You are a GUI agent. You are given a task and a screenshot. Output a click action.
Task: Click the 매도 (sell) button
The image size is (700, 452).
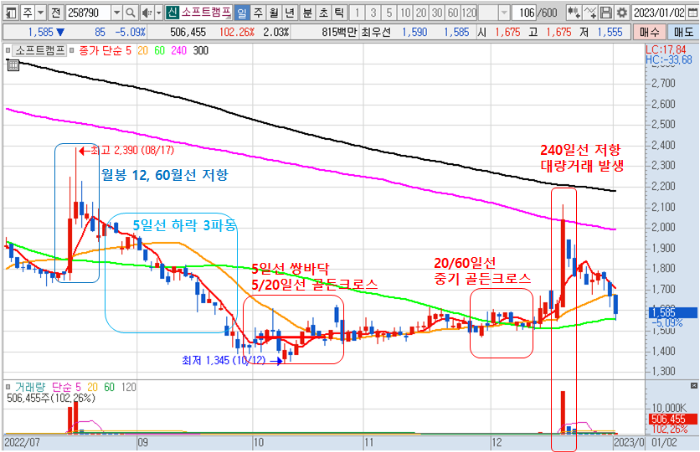pyautogui.click(x=683, y=32)
